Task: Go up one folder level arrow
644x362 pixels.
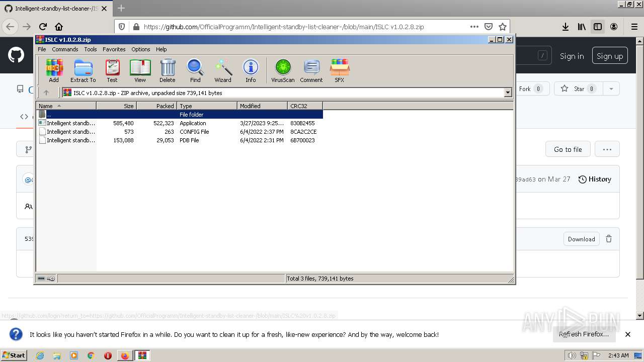Action: pos(46,93)
